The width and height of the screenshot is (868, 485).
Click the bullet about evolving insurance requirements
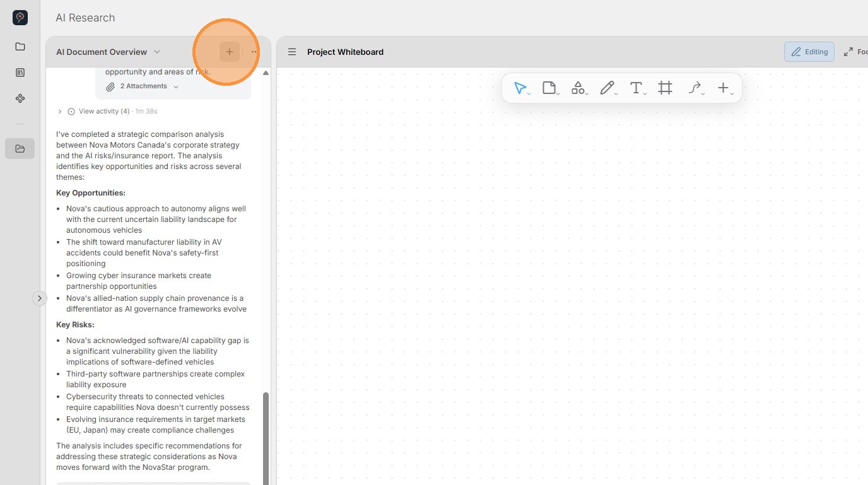click(156, 424)
